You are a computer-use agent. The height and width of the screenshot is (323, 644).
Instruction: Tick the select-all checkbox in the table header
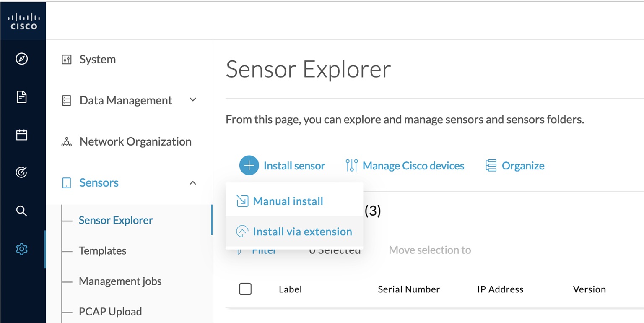coord(245,289)
